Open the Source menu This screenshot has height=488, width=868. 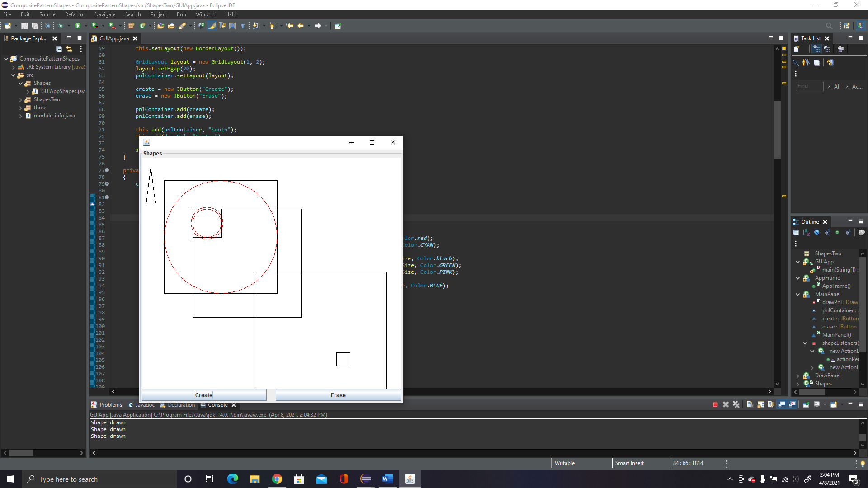pos(47,14)
